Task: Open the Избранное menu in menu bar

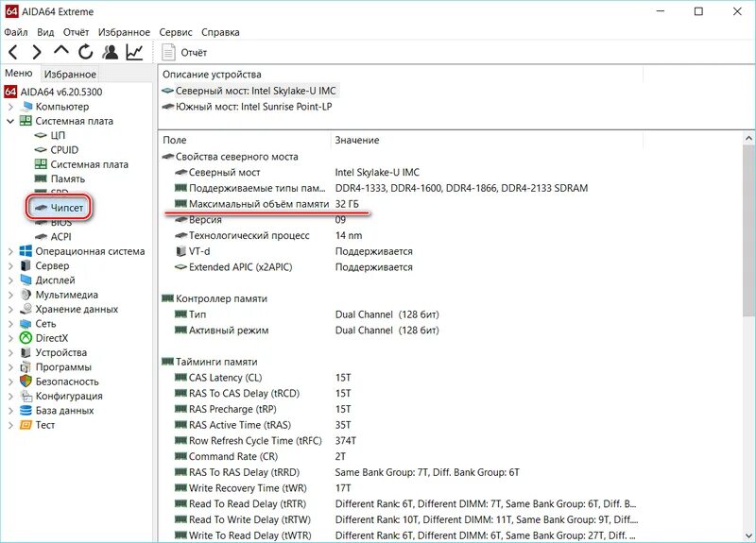Action: pyautogui.click(x=124, y=32)
